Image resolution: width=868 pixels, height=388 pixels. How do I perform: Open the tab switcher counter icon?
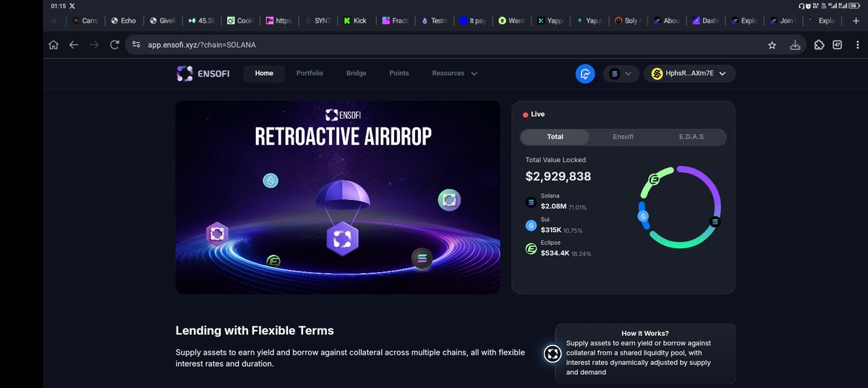(838, 45)
